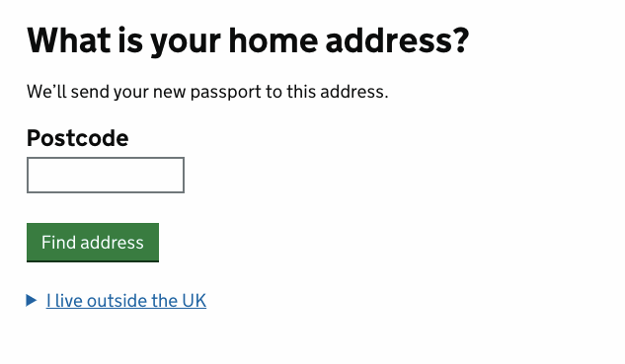The image size is (625, 364).
Task: Select the word 'home' in the page title
Action: coord(273,40)
